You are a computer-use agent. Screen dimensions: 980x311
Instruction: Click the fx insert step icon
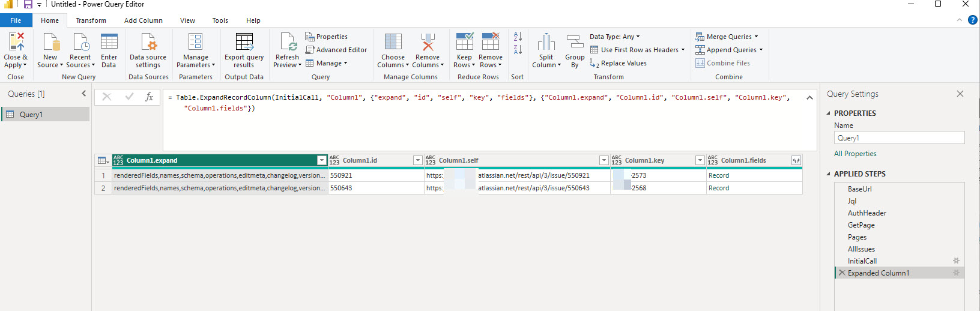point(149,97)
